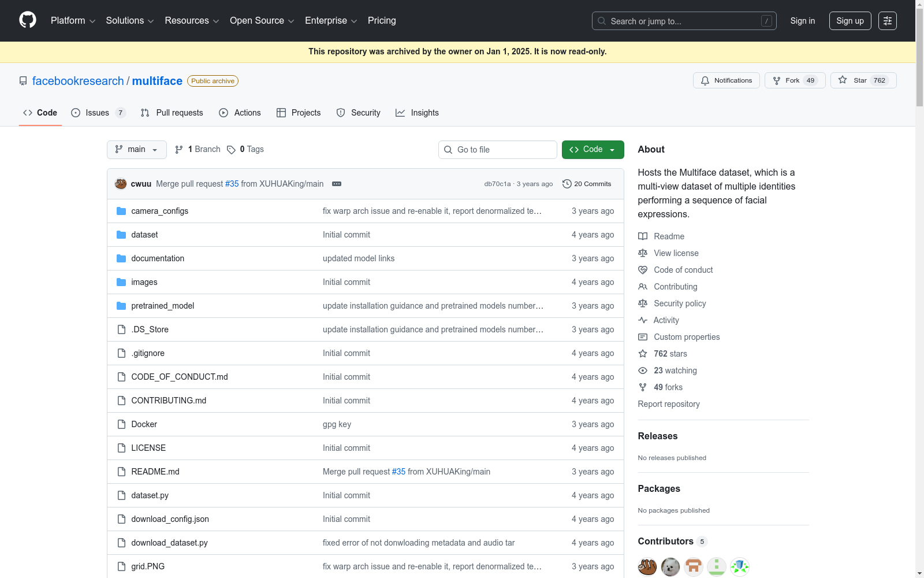Image resolution: width=924 pixels, height=578 pixels.
Task: Open the Pull requests tab
Action: [x=172, y=113]
